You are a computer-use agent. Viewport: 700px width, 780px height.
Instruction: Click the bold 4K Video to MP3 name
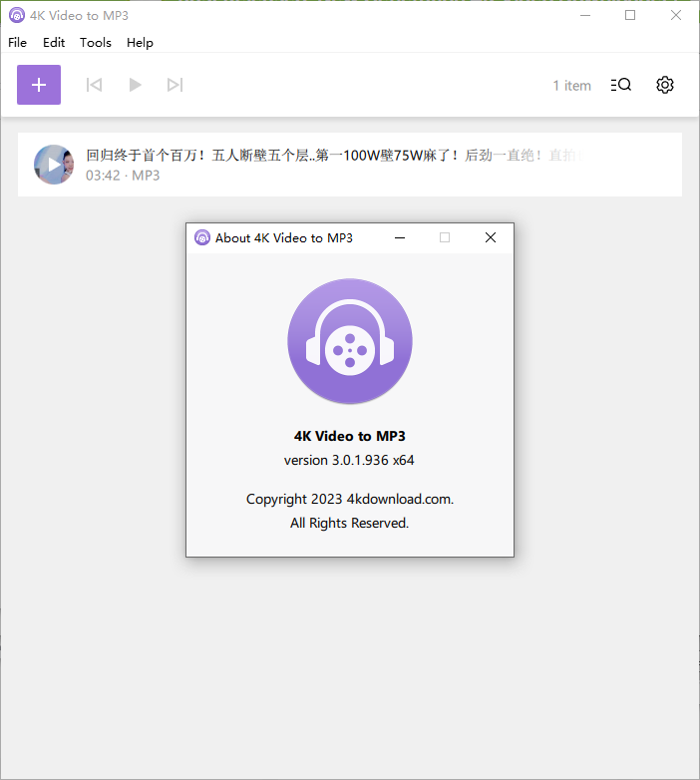[350, 436]
